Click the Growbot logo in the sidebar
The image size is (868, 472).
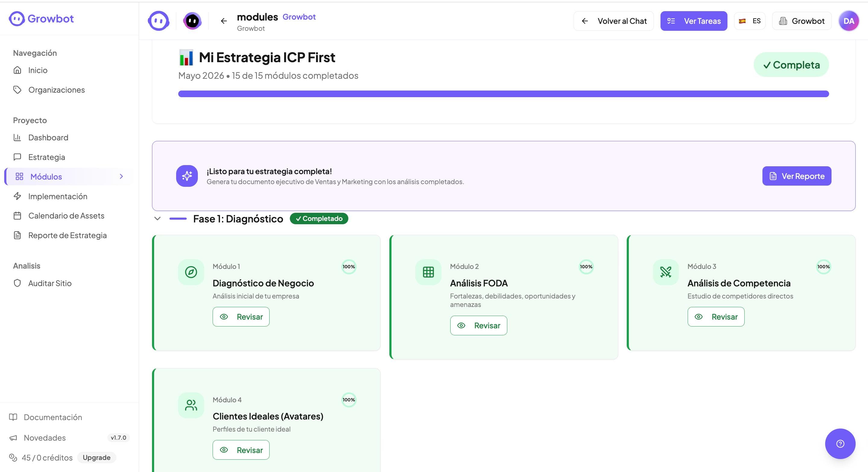click(x=41, y=18)
